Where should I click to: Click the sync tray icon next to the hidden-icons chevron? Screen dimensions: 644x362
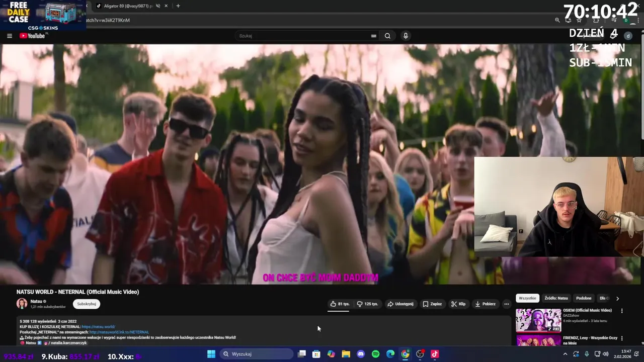[x=576, y=354]
